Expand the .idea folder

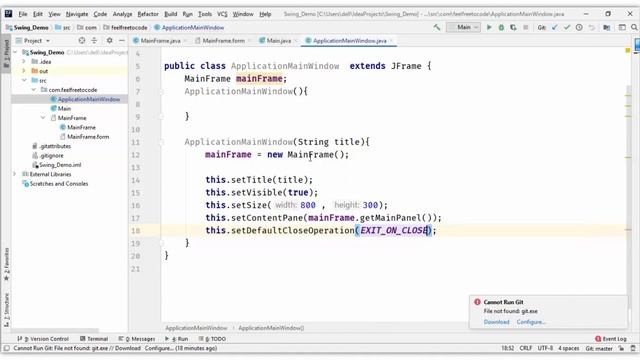click(x=24, y=62)
